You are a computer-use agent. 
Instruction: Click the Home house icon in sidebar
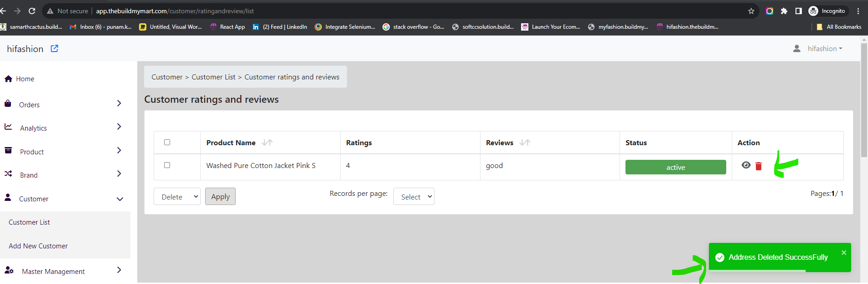[x=8, y=79]
